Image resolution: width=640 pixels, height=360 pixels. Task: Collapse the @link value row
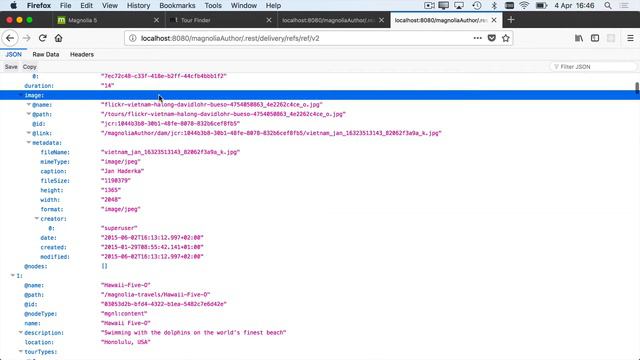coord(29,133)
